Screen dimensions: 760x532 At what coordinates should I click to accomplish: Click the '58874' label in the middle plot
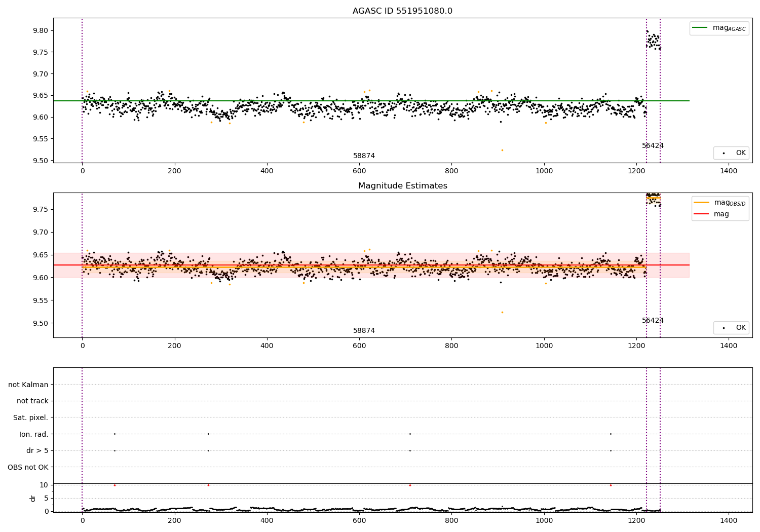point(364,331)
